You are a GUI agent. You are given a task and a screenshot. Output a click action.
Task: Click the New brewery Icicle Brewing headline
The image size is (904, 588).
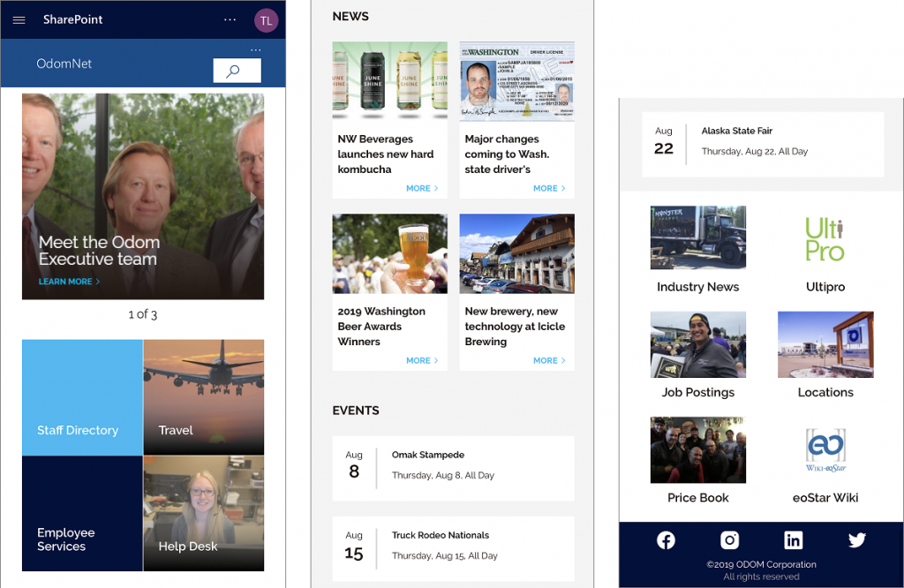pos(515,327)
